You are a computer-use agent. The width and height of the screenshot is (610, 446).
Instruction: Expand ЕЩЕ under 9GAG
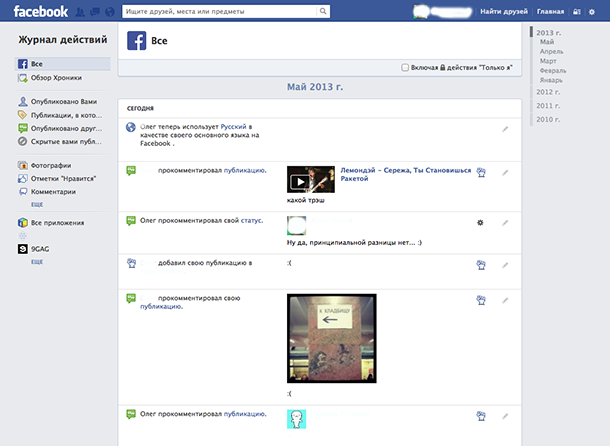tap(37, 262)
